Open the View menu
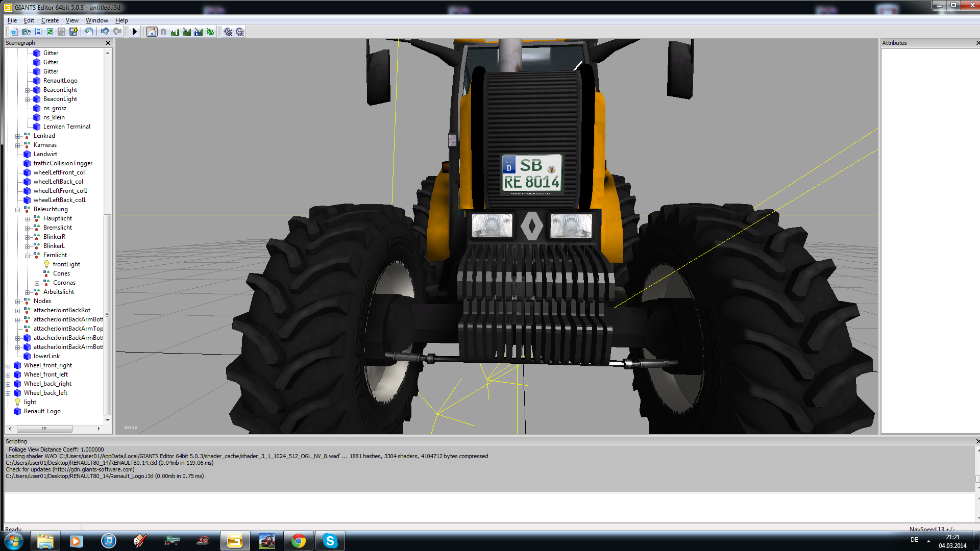980x551 pixels. tap(72, 20)
